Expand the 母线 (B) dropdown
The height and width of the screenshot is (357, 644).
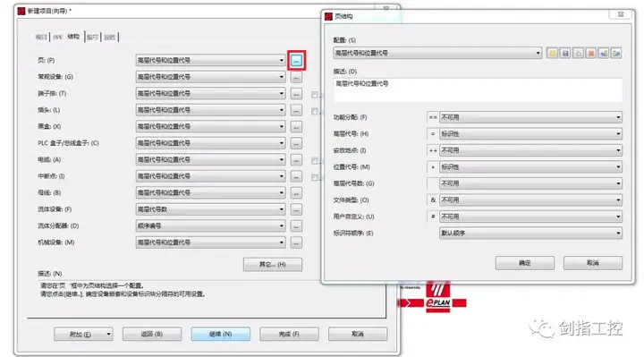(211, 192)
